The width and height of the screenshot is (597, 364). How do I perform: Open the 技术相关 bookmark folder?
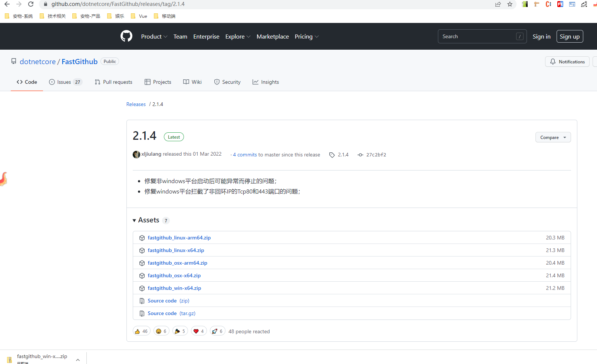(x=53, y=16)
